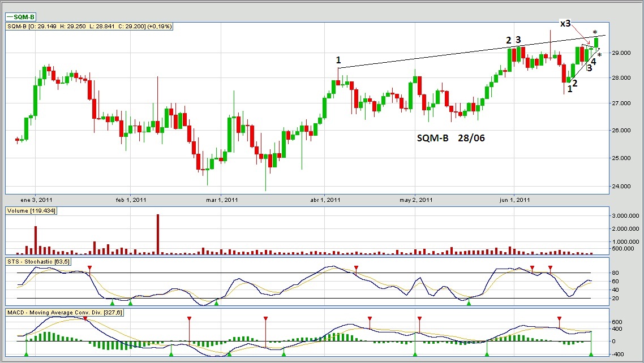Click the "SQM-B 28/06" text annotation
The height and width of the screenshot is (363, 644).
451,138
